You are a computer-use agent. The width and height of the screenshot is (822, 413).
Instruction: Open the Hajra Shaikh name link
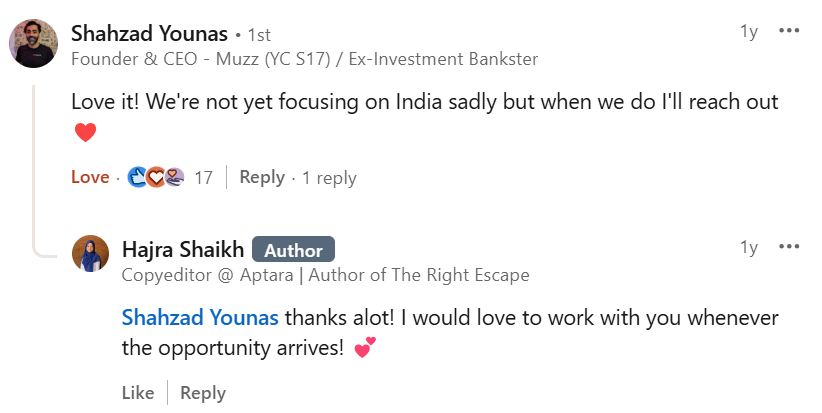tap(183, 249)
